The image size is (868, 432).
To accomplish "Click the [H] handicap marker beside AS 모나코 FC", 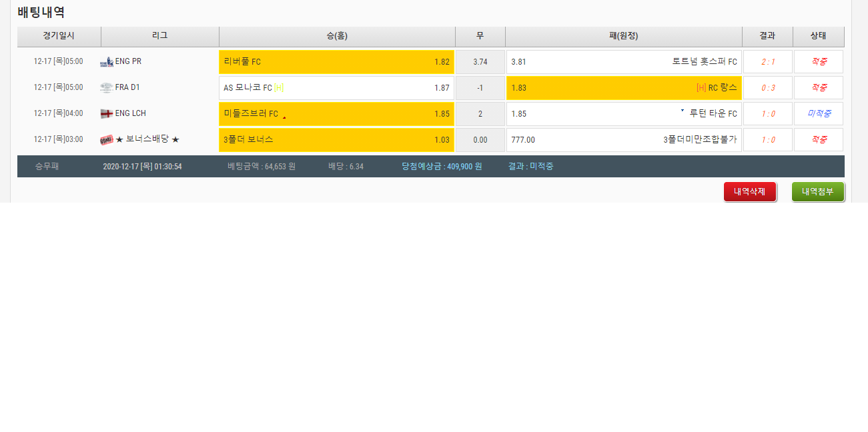I will tap(279, 88).
